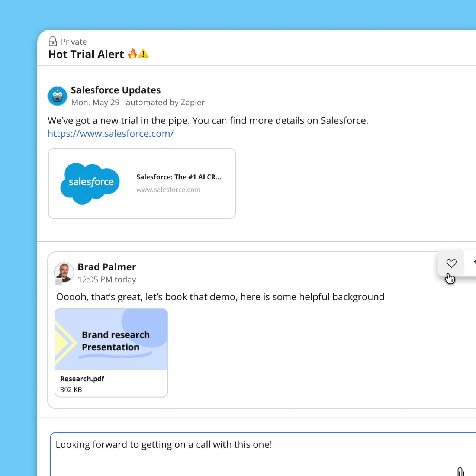
Task: Click the heart reaction icon
Action: tap(451, 263)
